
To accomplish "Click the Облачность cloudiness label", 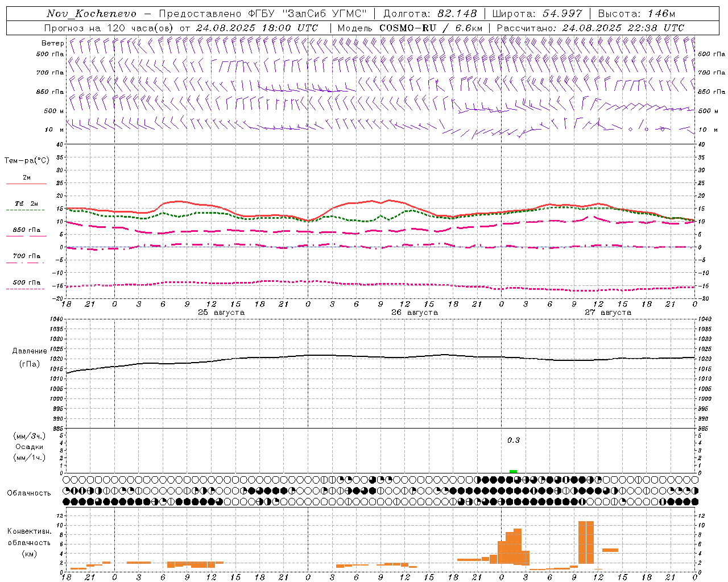I will click(x=29, y=493).
